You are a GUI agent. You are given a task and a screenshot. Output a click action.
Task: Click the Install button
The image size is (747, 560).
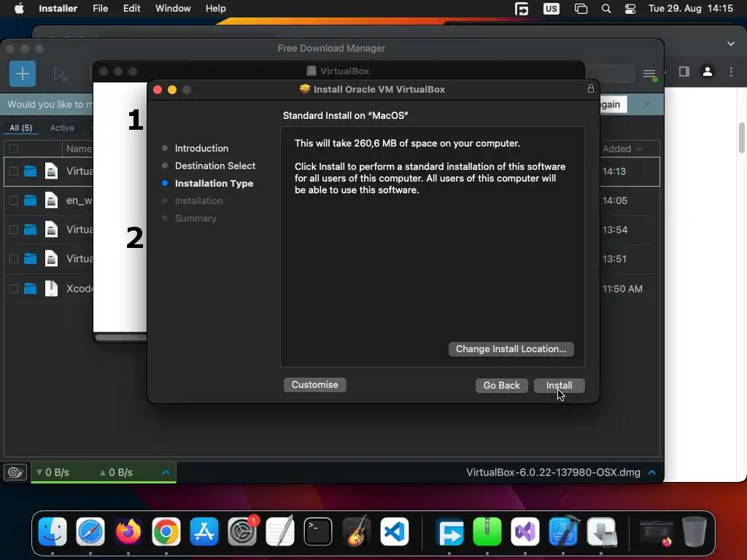click(559, 385)
